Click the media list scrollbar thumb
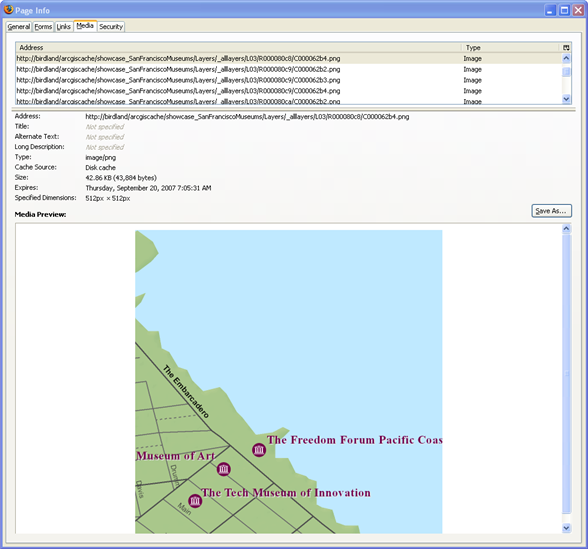This screenshot has width=588, height=549. pos(566,72)
